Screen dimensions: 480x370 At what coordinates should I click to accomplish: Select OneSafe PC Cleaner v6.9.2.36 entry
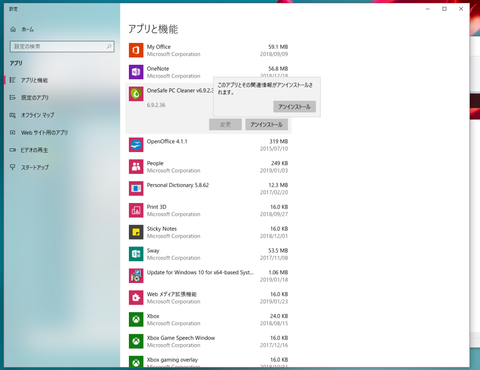click(x=180, y=91)
